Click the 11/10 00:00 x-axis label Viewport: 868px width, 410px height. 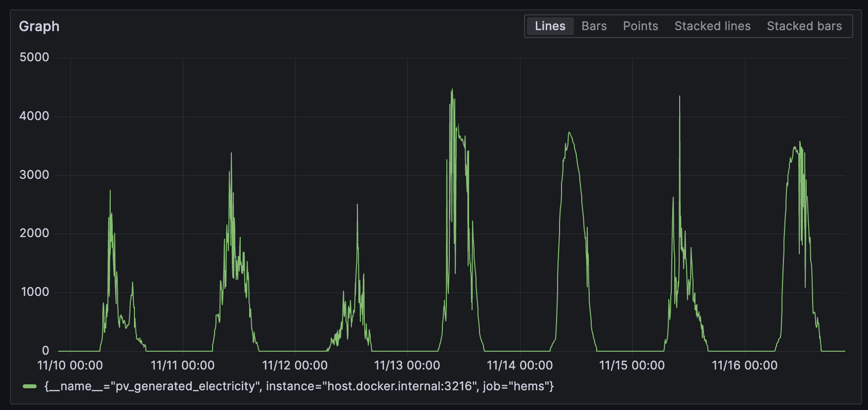(70, 366)
